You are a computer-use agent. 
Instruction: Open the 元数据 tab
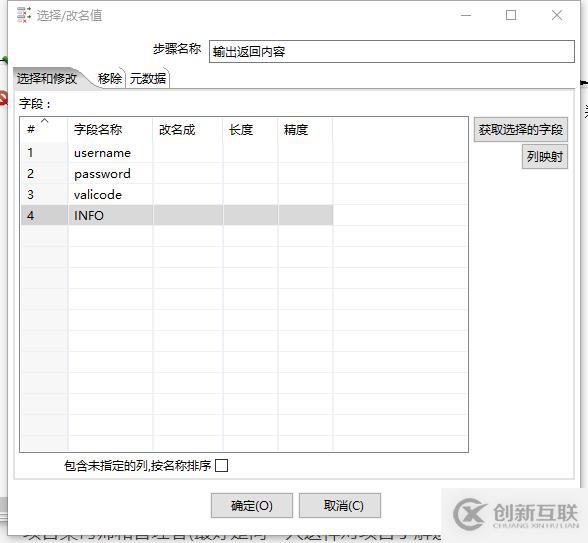148,78
